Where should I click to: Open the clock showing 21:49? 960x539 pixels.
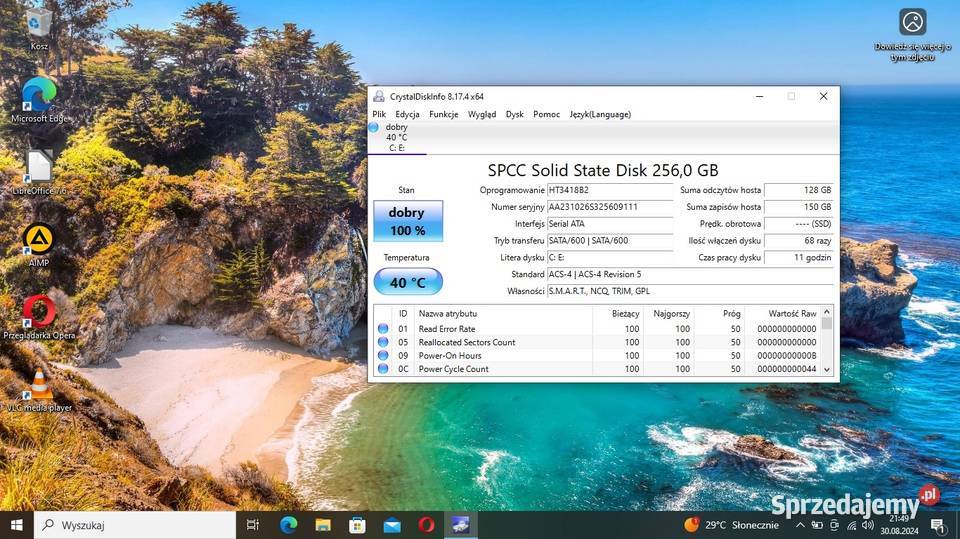click(899, 525)
